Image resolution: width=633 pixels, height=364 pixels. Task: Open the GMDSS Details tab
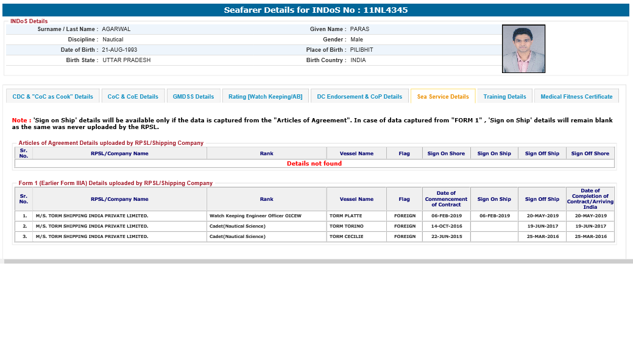click(193, 97)
